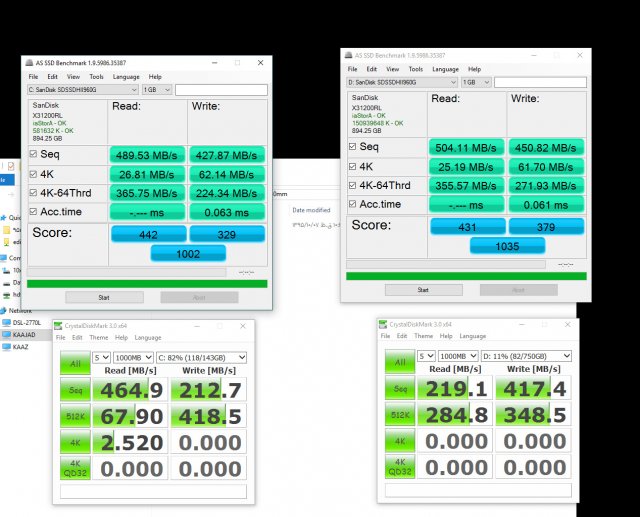
Task: Select the DSL-2770L network device icon
Action: tap(8, 323)
